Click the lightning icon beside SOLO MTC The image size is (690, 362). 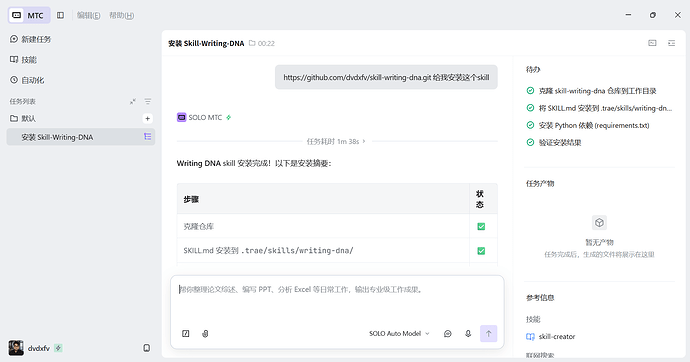coord(228,117)
